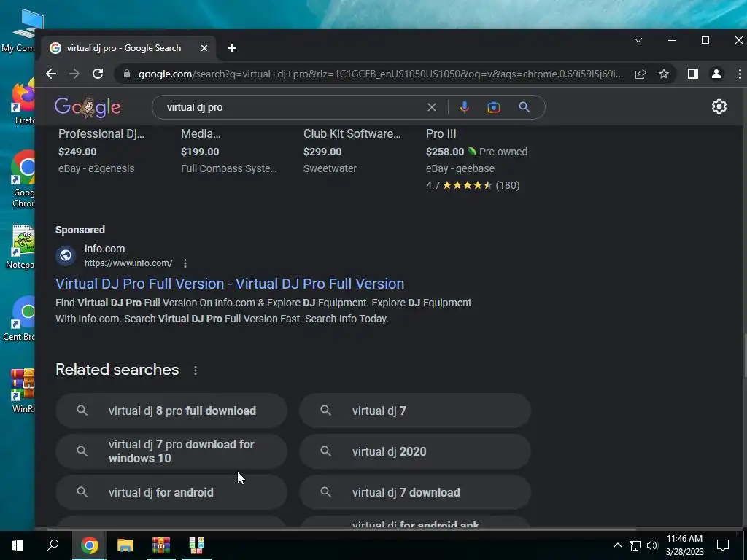This screenshot has height=560, width=747.
Task: Start voice search with microphone
Action: tap(465, 107)
